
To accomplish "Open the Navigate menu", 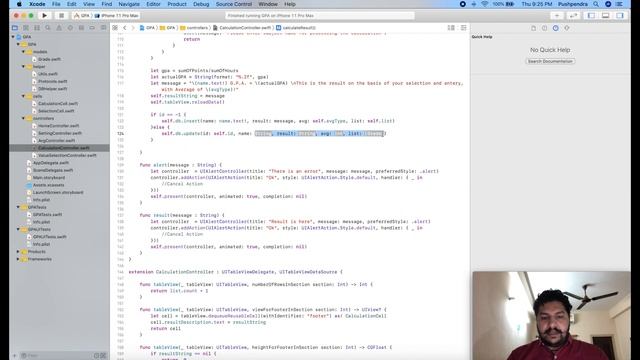I will [129, 4].
